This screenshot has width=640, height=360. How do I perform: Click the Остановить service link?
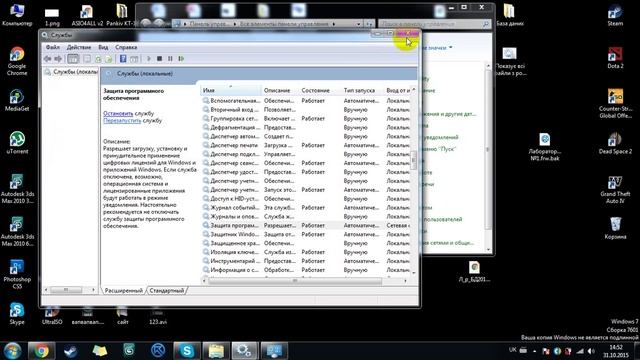click(118, 113)
